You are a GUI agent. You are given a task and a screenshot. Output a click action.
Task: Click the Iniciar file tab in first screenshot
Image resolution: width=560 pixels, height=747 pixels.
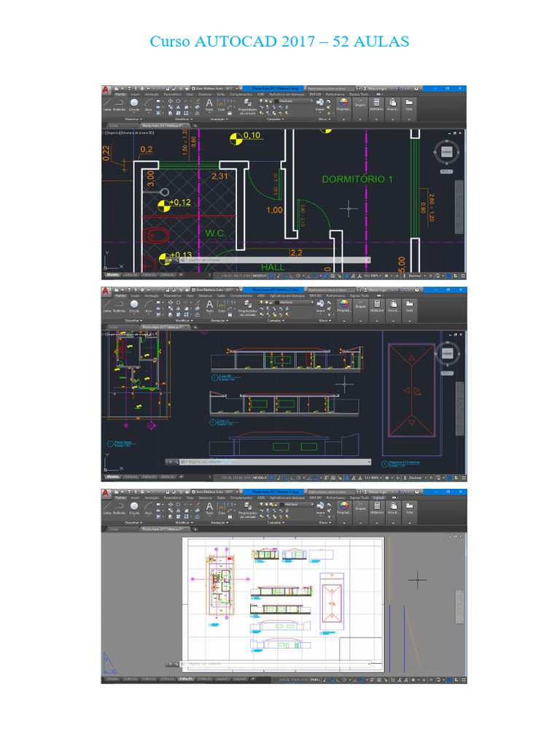114,125
